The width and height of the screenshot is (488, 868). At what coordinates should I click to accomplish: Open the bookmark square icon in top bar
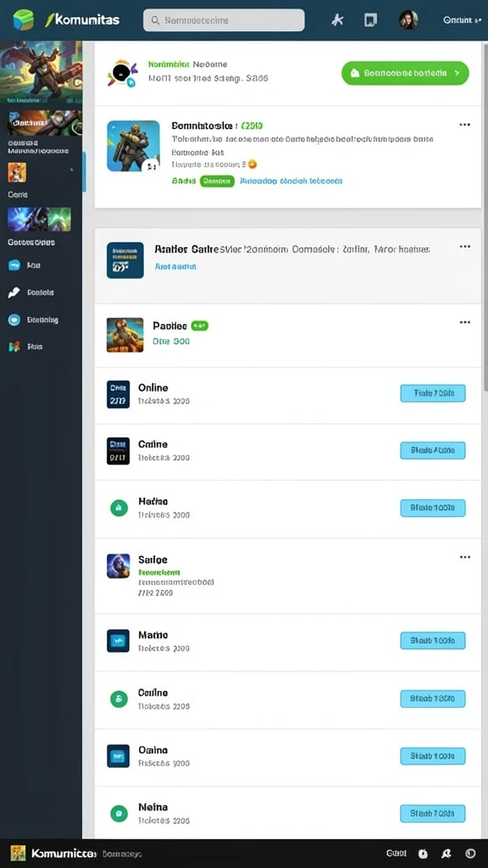[370, 20]
